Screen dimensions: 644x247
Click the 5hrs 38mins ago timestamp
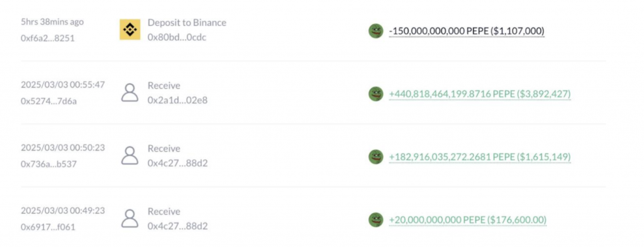[52, 22]
